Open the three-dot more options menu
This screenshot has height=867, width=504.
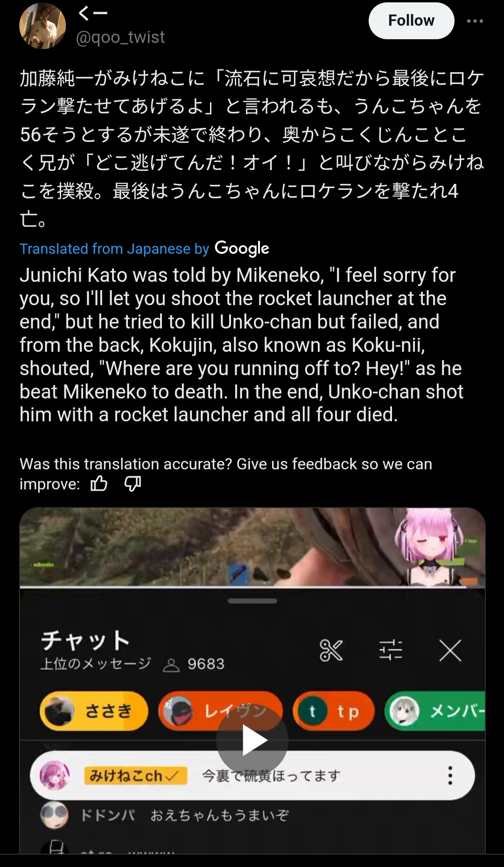tap(475, 21)
